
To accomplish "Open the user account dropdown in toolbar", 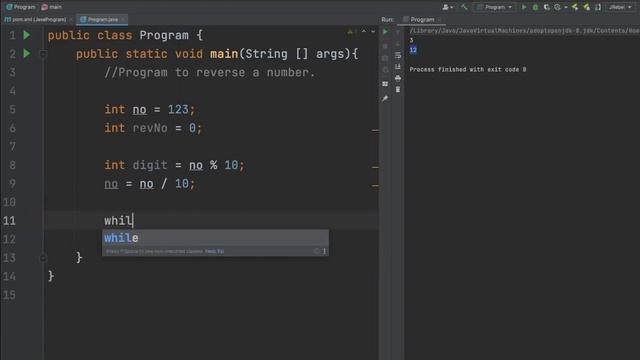I will pos(448,7).
